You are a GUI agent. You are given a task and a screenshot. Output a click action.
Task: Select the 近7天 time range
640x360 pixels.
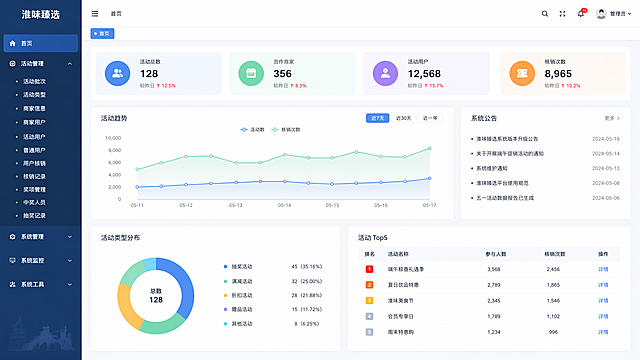pyautogui.click(x=378, y=118)
